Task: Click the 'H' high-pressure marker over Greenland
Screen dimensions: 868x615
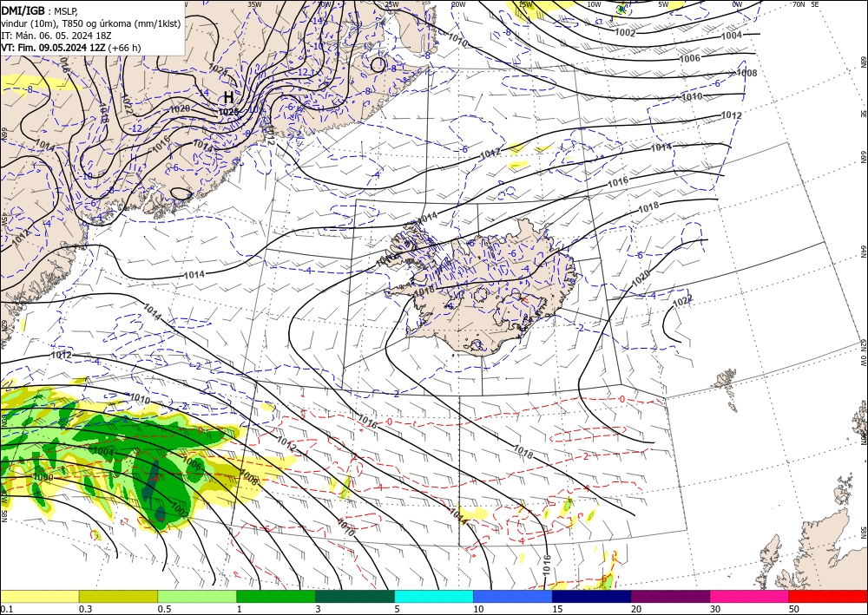Action: 228,98
